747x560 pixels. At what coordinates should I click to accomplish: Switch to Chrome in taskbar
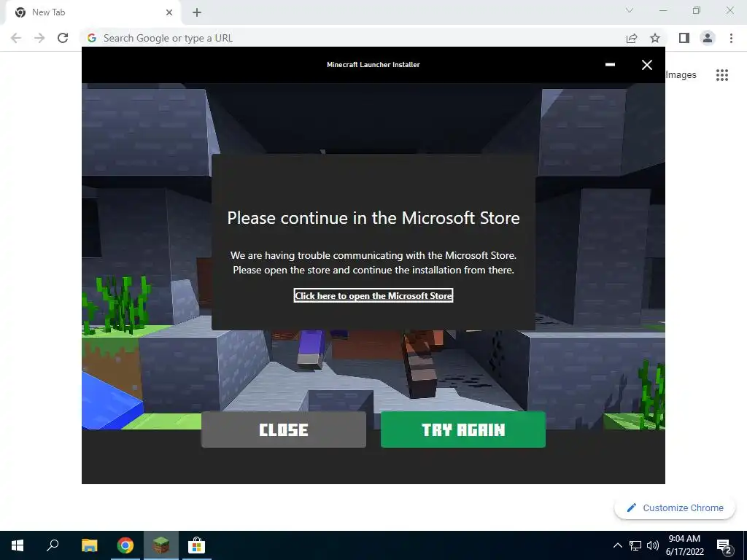tap(125, 545)
